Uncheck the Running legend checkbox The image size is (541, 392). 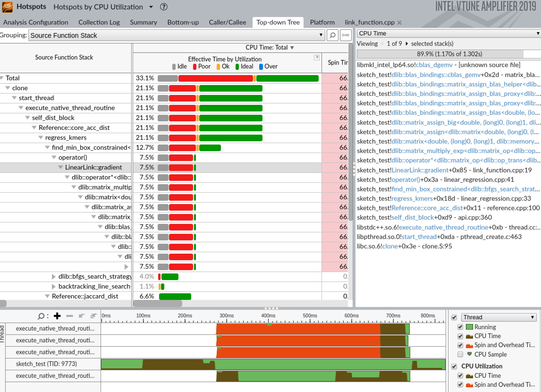point(460,327)
